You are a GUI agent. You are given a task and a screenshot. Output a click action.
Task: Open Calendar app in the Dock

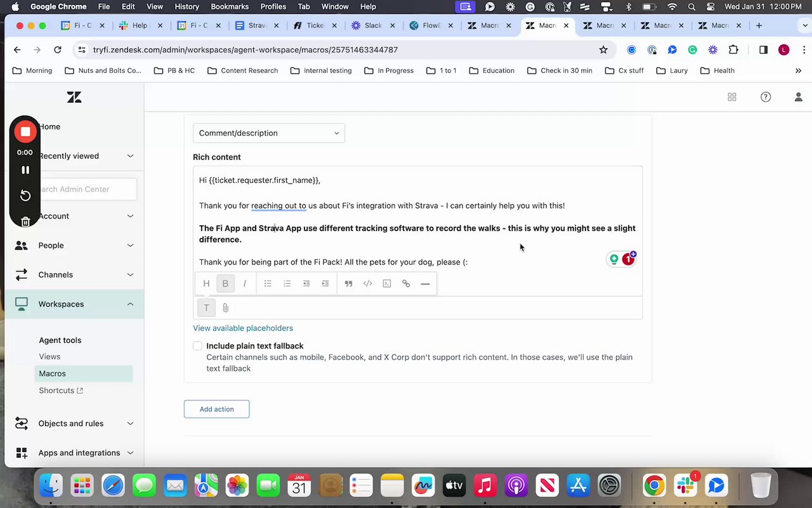click(299, 486)
